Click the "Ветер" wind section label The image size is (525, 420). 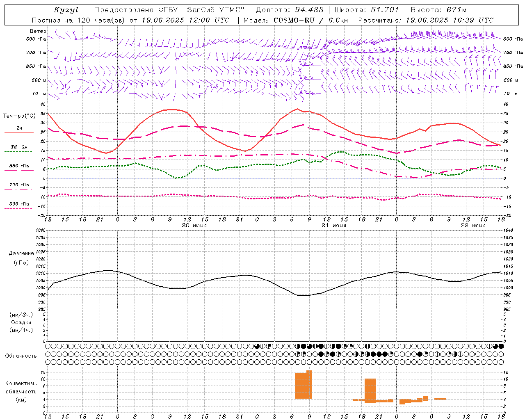pyautogui.click(x=38, y=31)
